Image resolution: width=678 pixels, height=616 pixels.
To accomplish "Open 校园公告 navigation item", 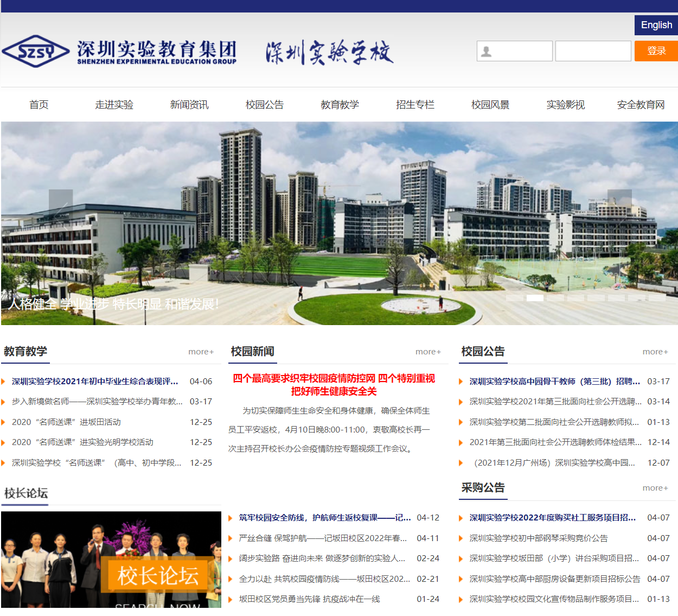I will (265, 105).
